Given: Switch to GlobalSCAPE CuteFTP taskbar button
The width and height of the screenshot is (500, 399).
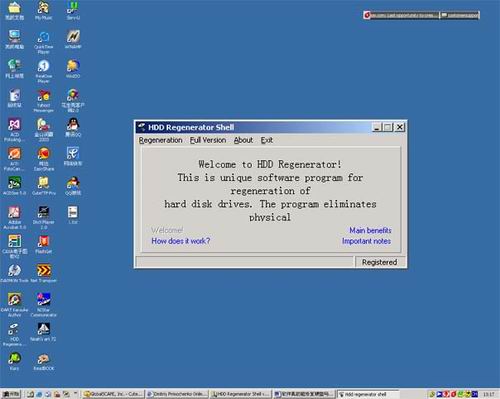Looking at the screenshot, I should click(x=113, y=394).
